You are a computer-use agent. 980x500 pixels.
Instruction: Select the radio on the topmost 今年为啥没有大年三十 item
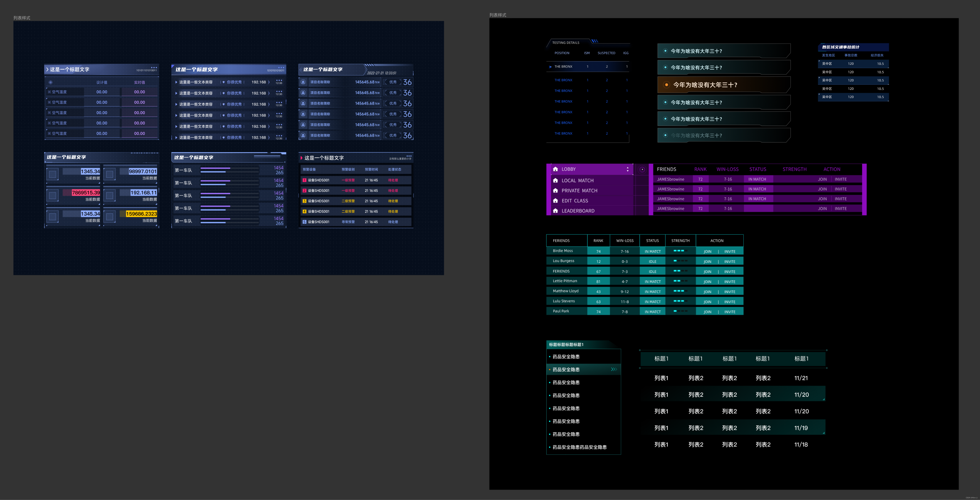(665, 51)
